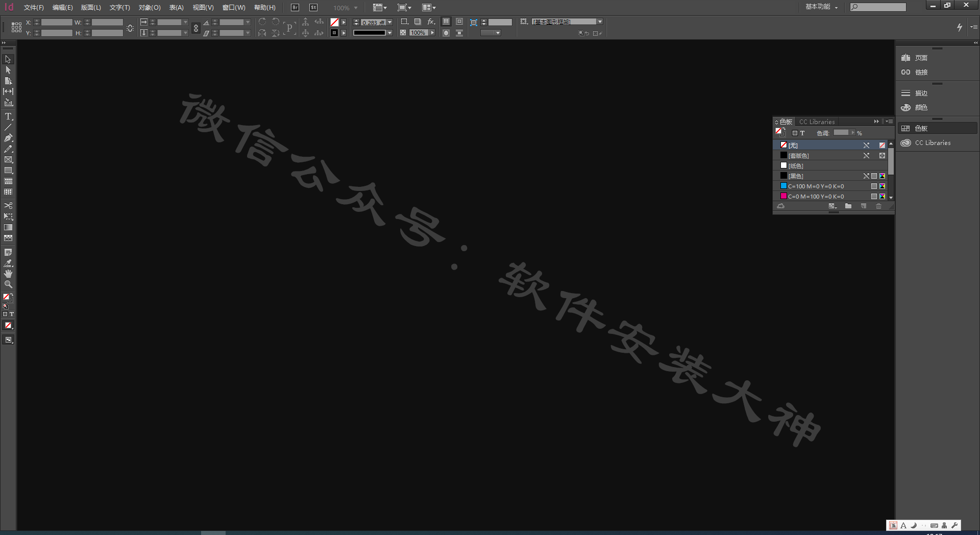This screenshot has width=980, height=535.
Task: Click the delete swatch trash icon
Action: pos(878,206)
